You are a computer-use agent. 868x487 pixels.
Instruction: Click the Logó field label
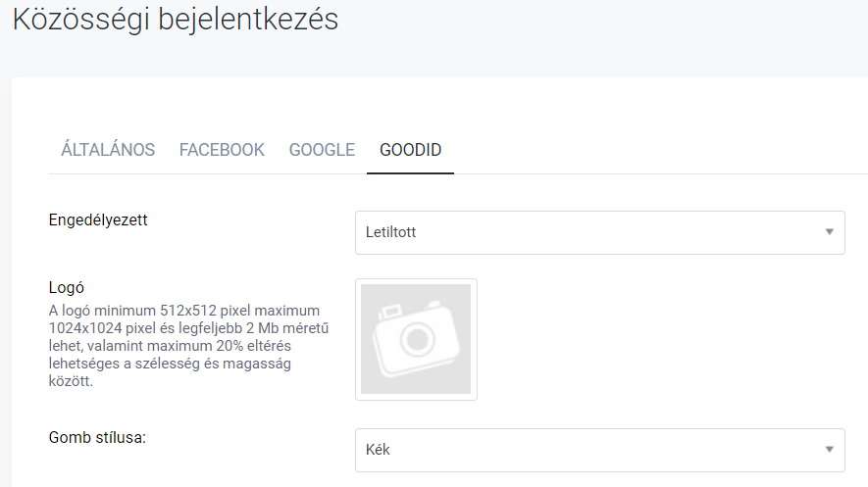pos(67,287)
